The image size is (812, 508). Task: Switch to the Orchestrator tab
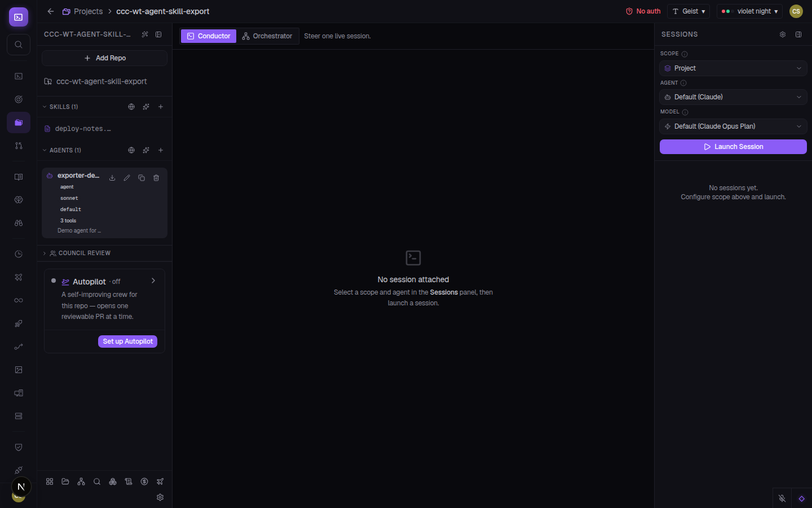(267, 36)
